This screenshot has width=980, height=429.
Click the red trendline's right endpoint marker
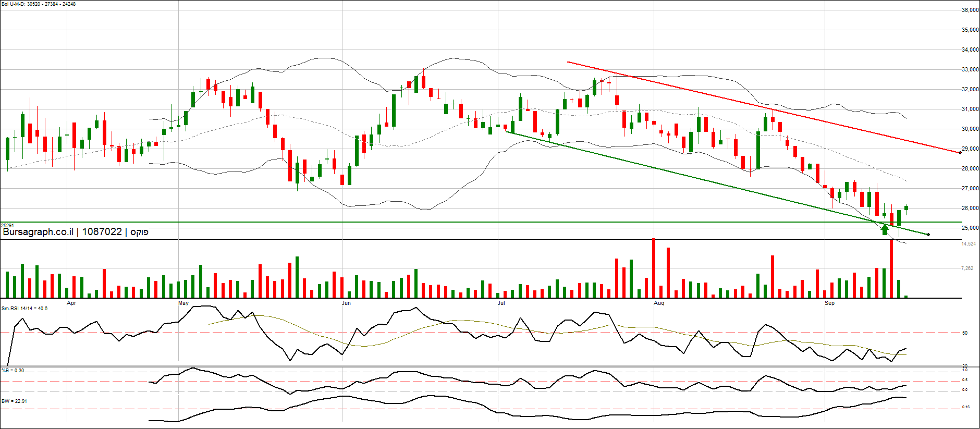pyautogui.click(x=960, y=152)
